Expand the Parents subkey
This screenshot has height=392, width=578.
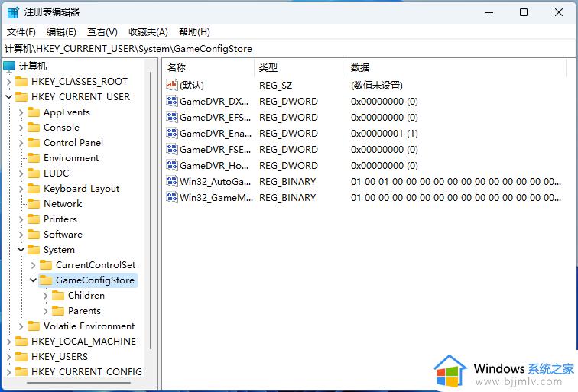(x=45, y=311)
